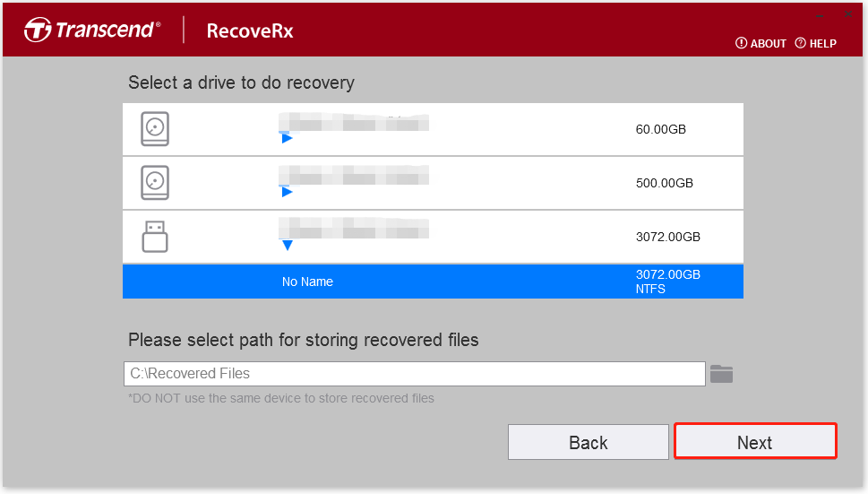This screenshot has height=494, width=868.
Task: Expand the 60.00GB drive partitions arrow
Action: tap(287, 138)
